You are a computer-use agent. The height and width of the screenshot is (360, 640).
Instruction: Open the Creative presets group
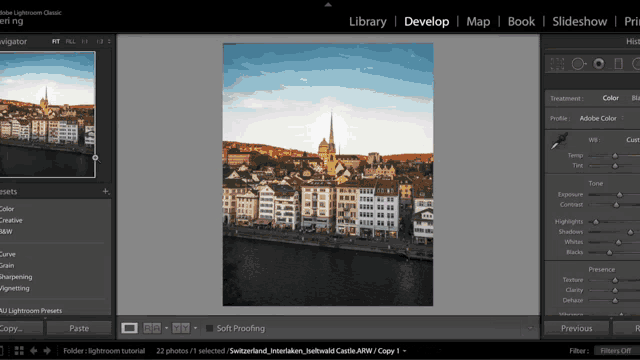11,220
